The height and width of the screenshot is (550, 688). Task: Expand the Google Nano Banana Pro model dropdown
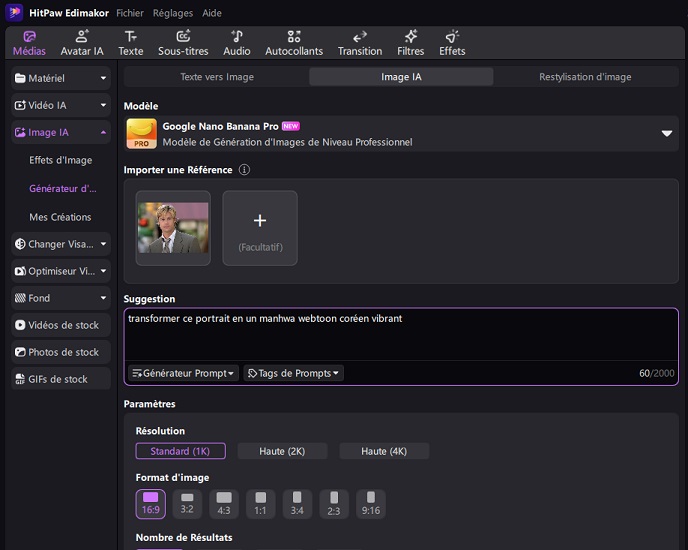coord(667,134)
